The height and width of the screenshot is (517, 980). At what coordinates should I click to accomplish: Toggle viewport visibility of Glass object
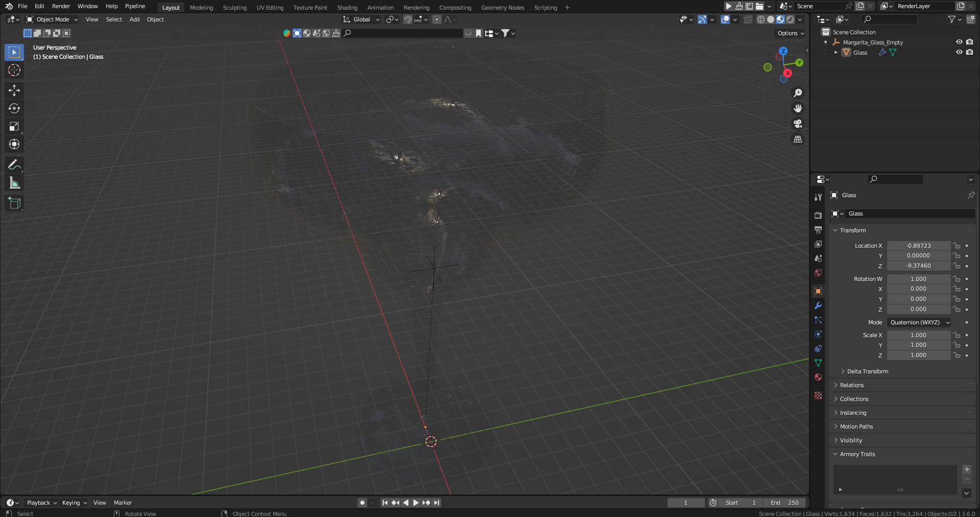point(959,52)
